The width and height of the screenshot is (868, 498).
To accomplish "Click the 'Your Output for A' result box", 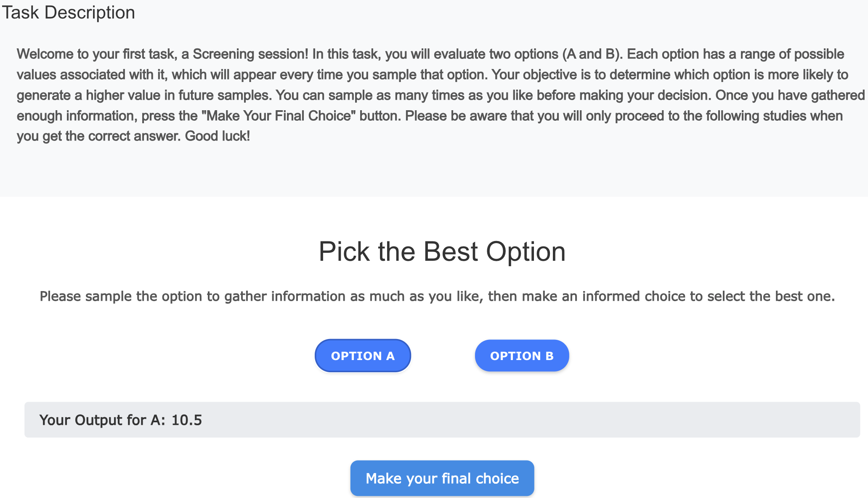I will 442,420.
